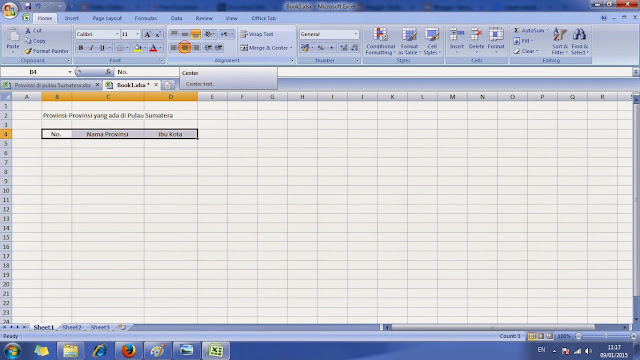Open the Merge & Center dropdown arrow
The width and height of the screenshot is (640, 360).
point(291,48)
